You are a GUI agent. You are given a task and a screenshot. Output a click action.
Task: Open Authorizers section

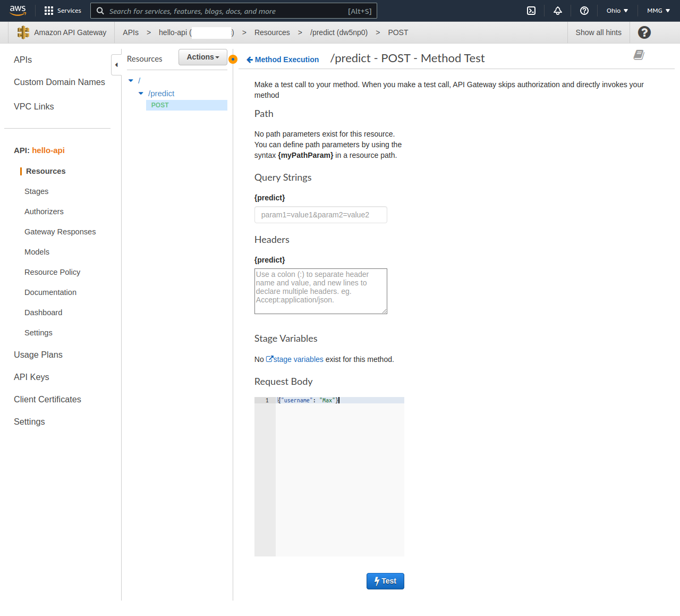point(44,212)
